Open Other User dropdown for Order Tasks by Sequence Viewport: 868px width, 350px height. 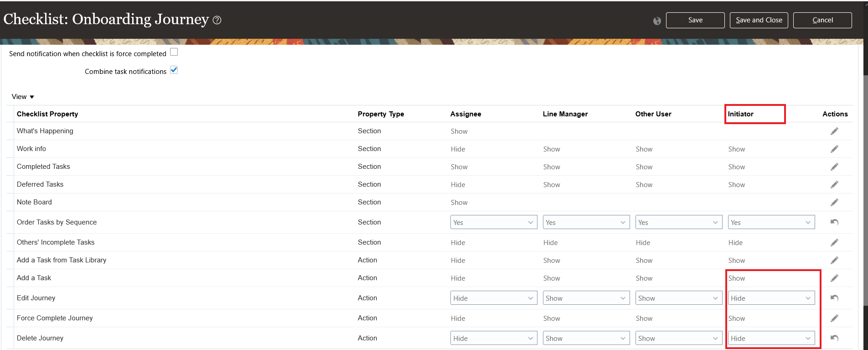tap(679, 222)
